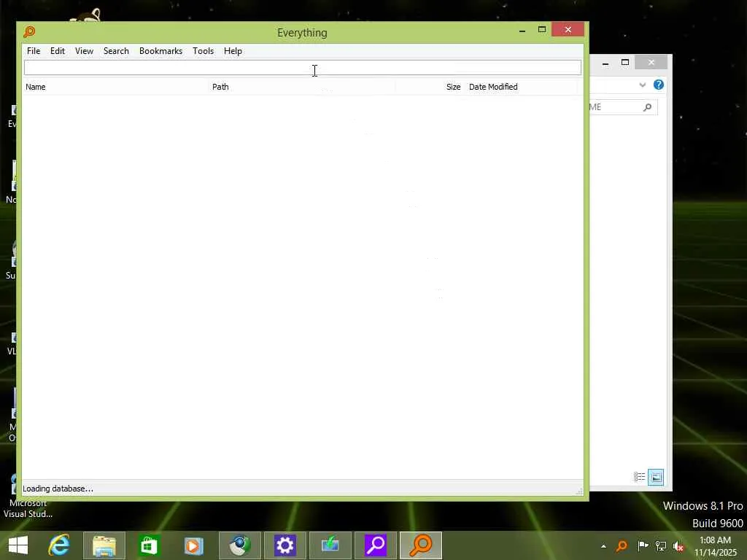Click the Everything window resize grip
This screenshot has height=560, width=747.
click(579, 491)
